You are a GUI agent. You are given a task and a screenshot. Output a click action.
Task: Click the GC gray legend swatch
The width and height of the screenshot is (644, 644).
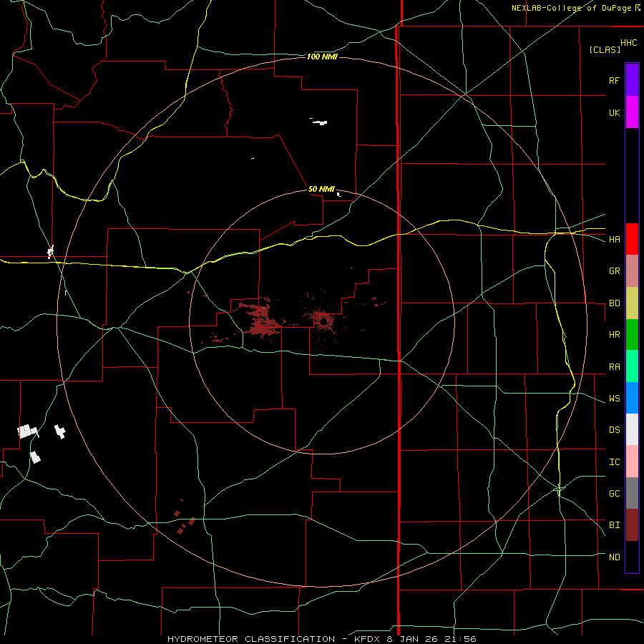(x=632, y=493)
